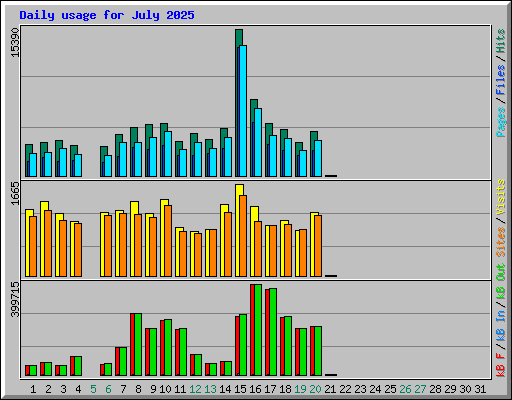512x400 pixels.
Task: Click the 15390 y-axis value
Action: pos(15,42)
